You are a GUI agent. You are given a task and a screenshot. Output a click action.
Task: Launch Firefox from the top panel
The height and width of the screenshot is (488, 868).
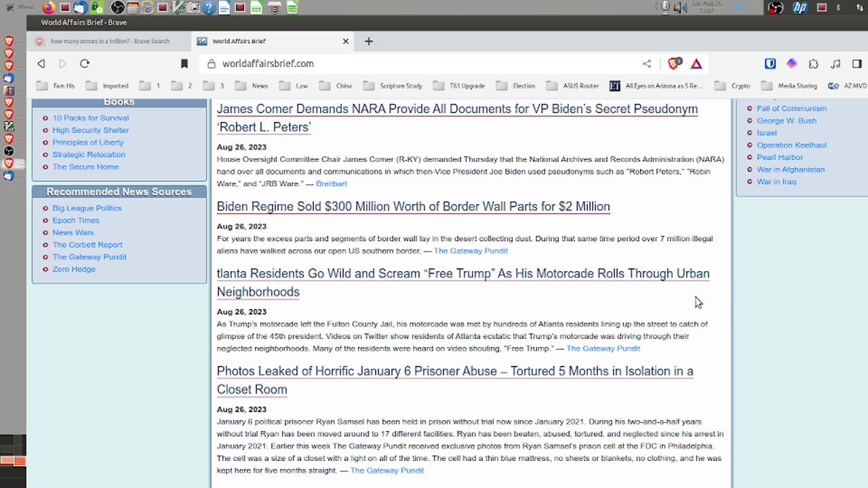(49, 7)
